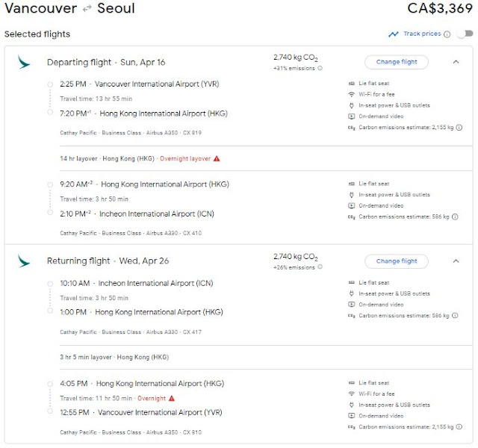The image size is (478, 448).
Task: Collapse the Departing flight details chevron
Action: pyautogui.click(x=456, y=62)
